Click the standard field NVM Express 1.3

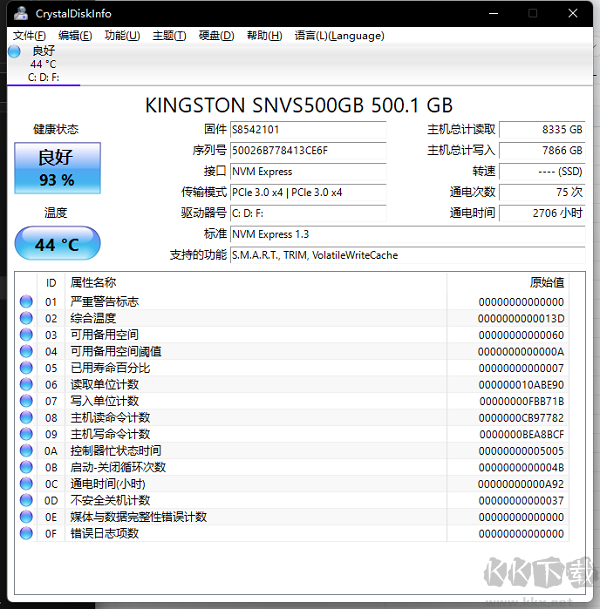(408, 234)
